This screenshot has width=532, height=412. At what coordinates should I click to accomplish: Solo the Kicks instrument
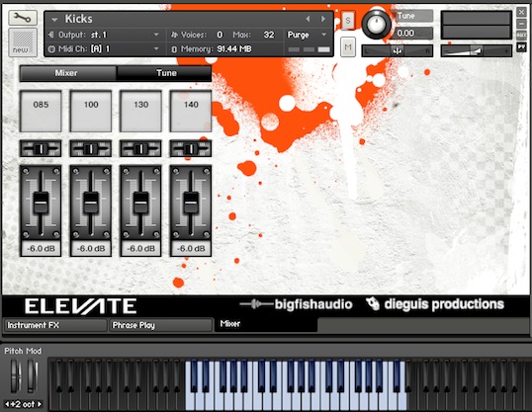click(348, 21)
